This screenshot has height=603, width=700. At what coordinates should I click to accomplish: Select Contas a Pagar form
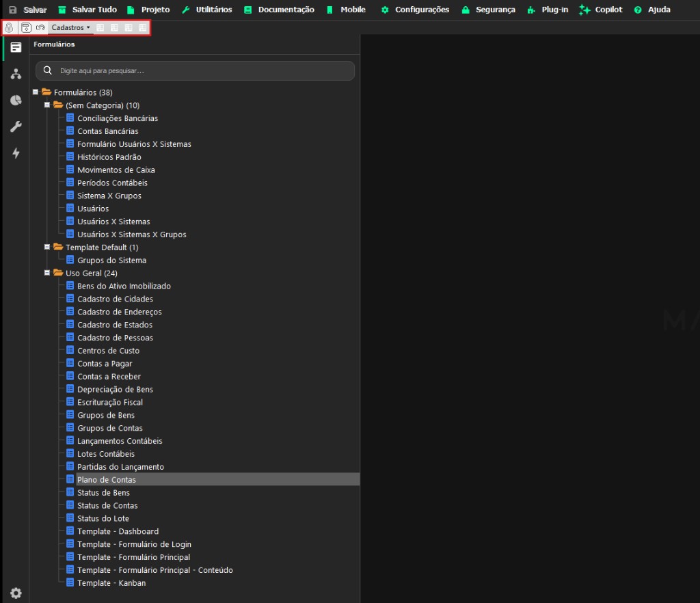(x=105, y=364)
